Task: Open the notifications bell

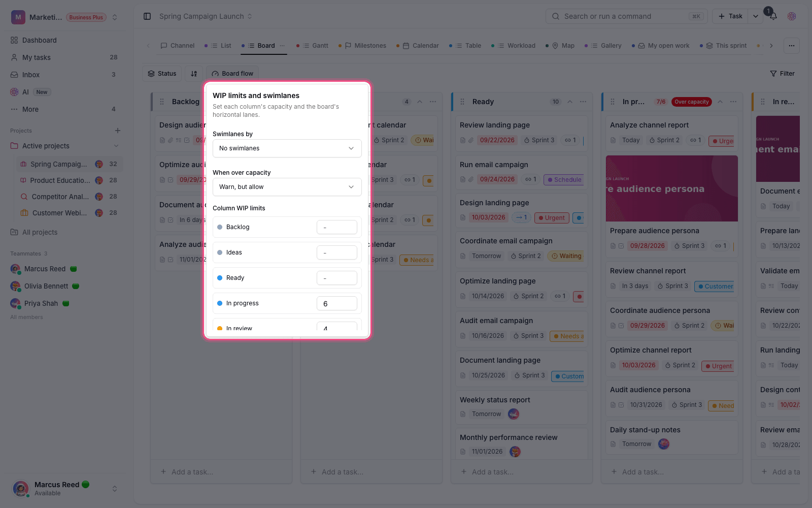Action: click(x=773, y=16)
